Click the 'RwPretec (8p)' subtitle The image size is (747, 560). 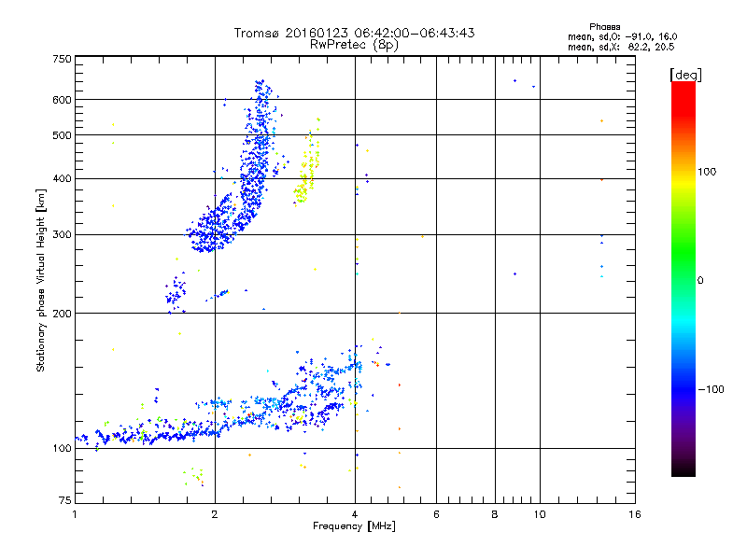(x=354, y=45)
